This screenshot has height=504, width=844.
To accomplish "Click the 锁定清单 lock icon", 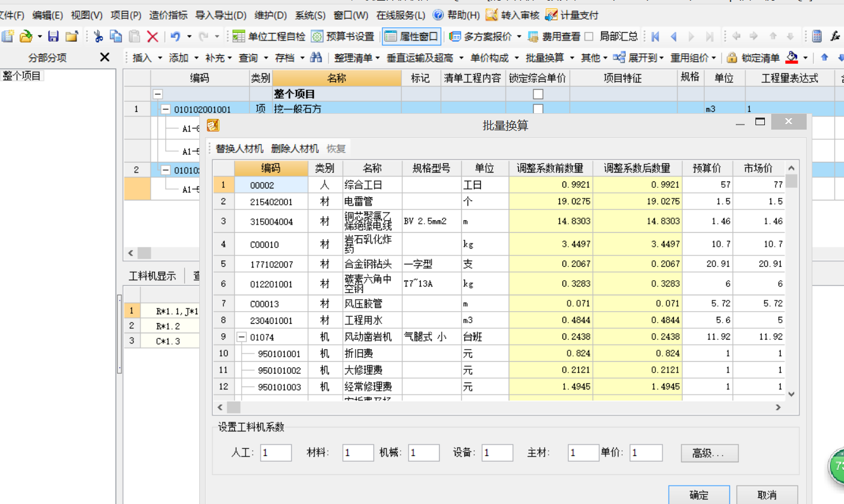I will 732,58.
